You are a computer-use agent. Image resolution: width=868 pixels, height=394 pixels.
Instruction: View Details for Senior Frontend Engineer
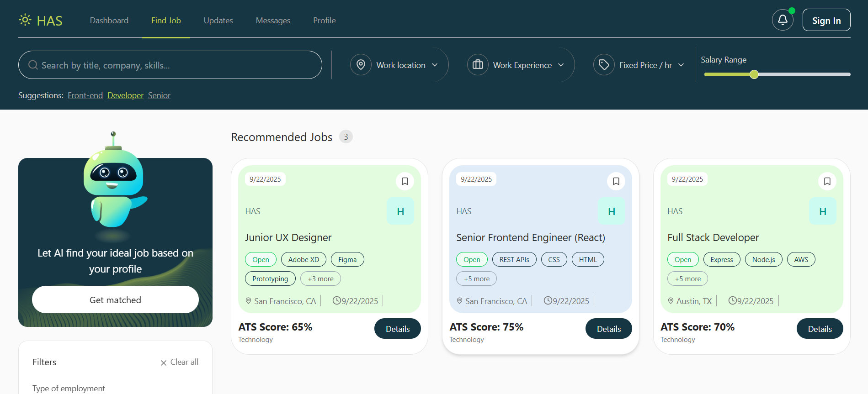608,329
